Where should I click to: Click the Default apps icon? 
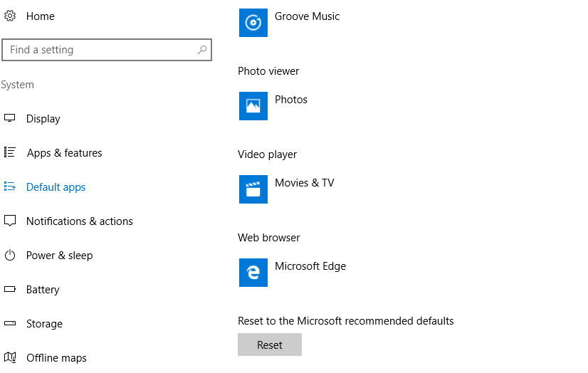point(10,186)
